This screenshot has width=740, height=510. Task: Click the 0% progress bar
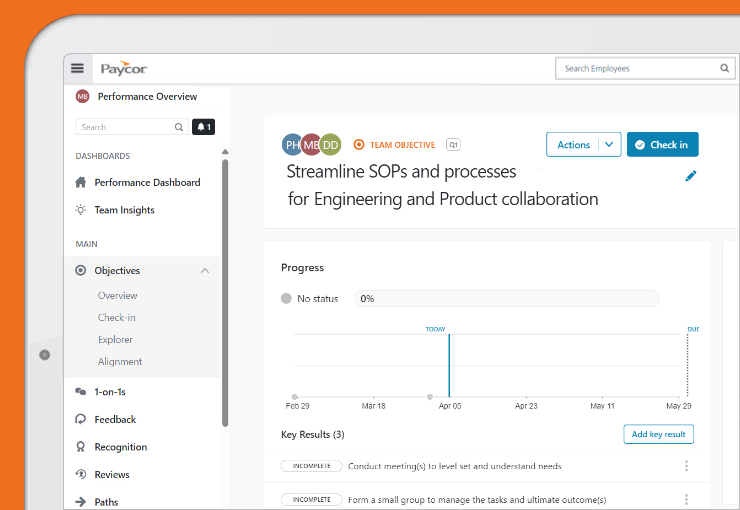pos(507,298)
